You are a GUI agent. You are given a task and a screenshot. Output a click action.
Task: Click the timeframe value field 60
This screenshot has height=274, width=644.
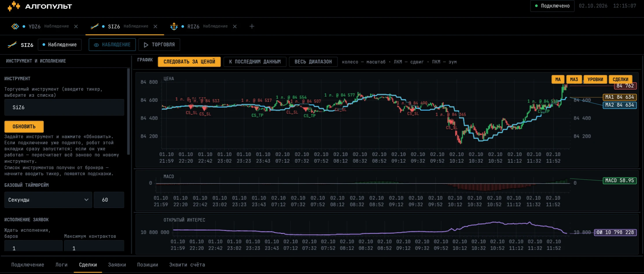tap(109, 200)
